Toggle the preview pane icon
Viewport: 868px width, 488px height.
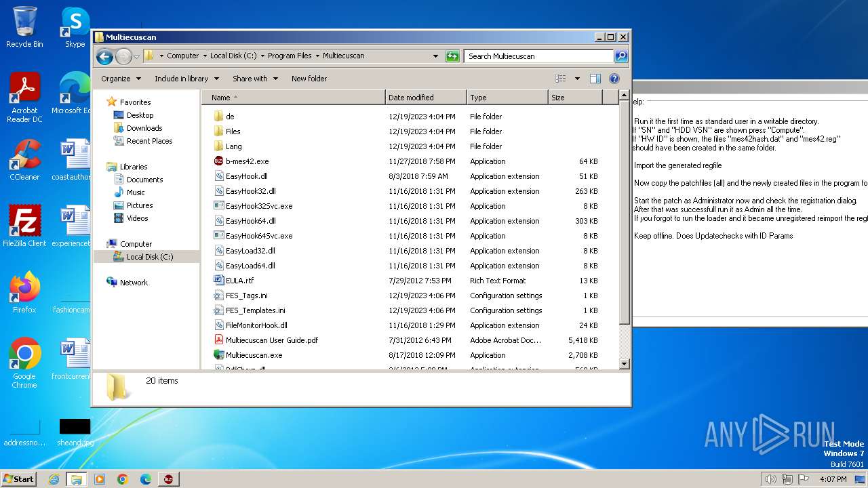tap(595, 79)
